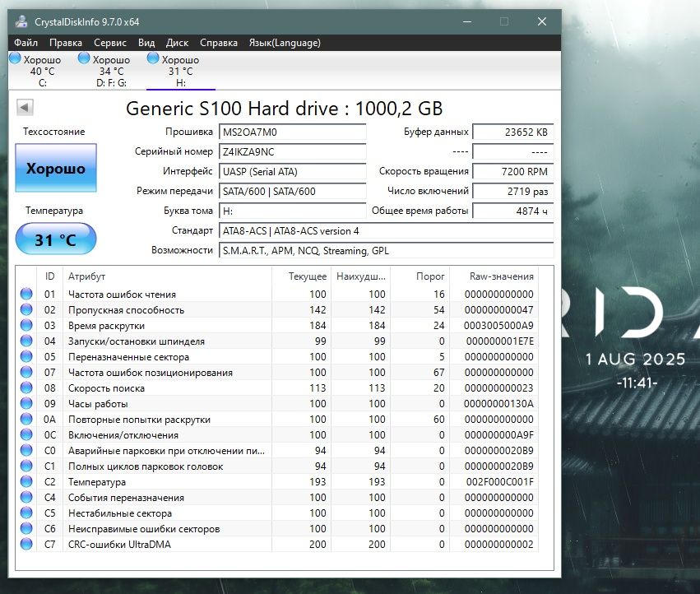Screen dimensions: 700x594
Task: Click the serial number field Z4IKZA9NC
Action: click(292, 152)
